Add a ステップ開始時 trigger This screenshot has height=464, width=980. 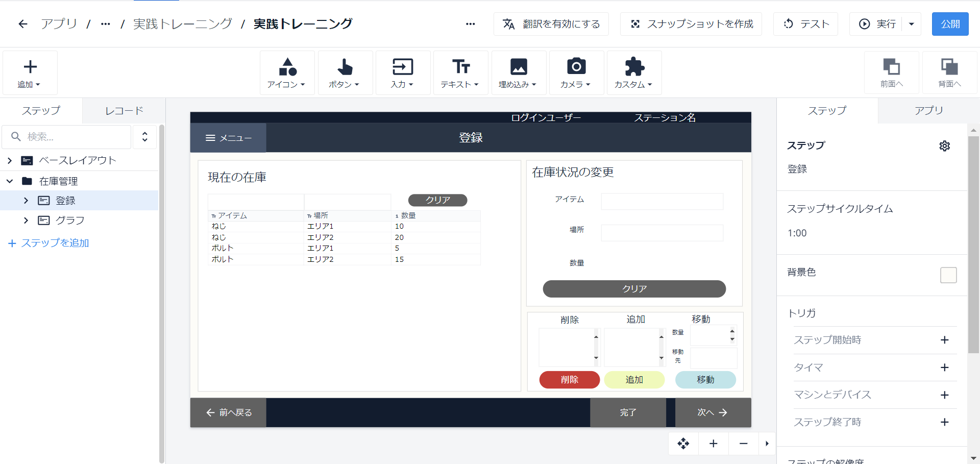point(945,340)
